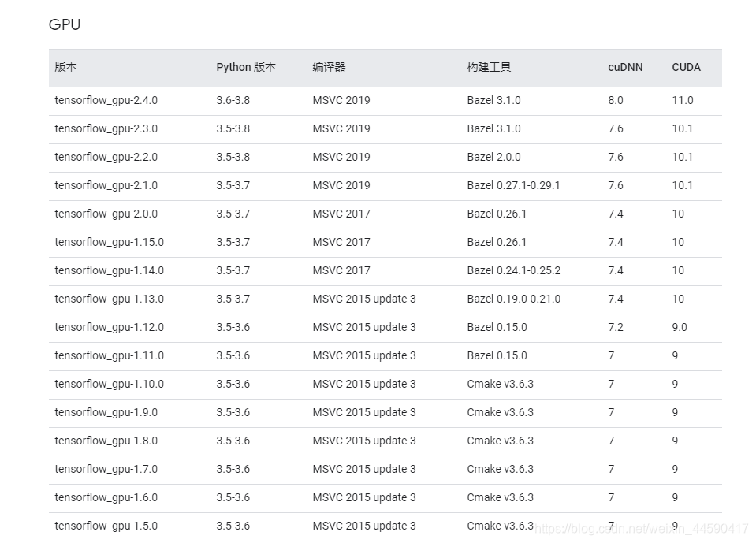The image size is (756, 543).
Task: Click CUDA value 9.0
Action: click(x=680, y=328)
